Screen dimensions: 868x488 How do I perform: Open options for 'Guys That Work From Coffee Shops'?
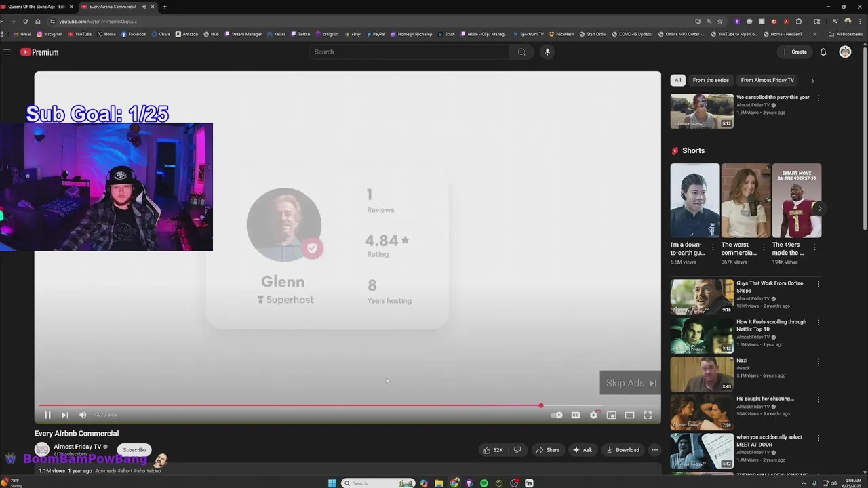[818, 284]
